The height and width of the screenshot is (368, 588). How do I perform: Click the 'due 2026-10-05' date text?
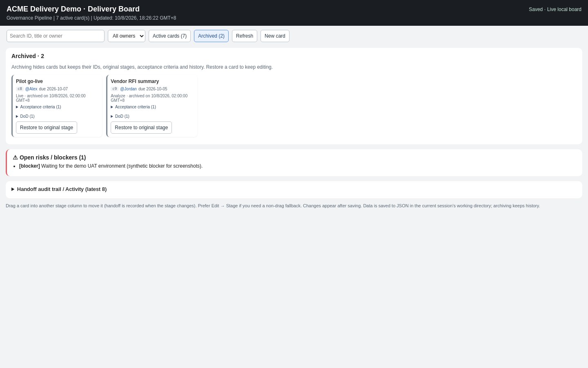pos(153,89)
